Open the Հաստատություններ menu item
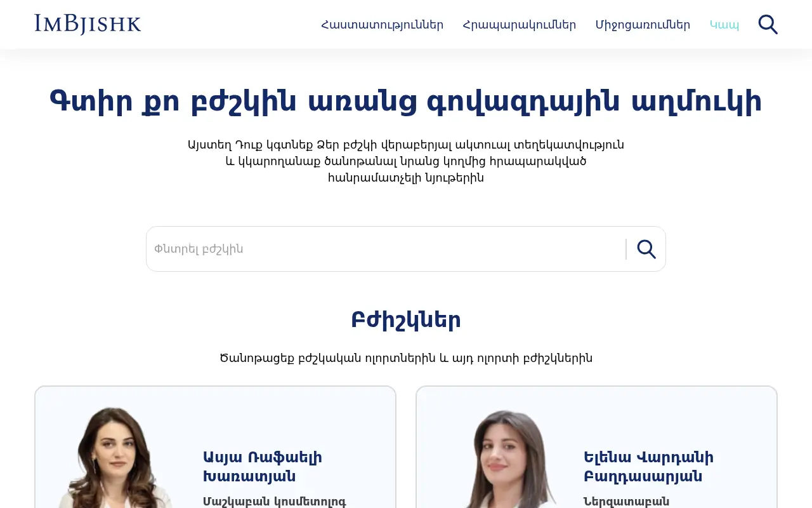This screenshot has height=508, width=812. (x=382, y=25)
